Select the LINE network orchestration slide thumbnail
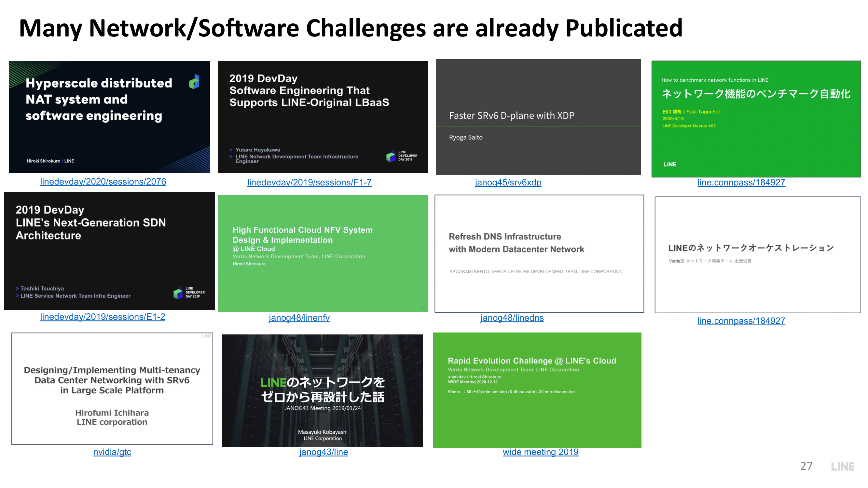The image size is (868, 488). coord(758,255)
